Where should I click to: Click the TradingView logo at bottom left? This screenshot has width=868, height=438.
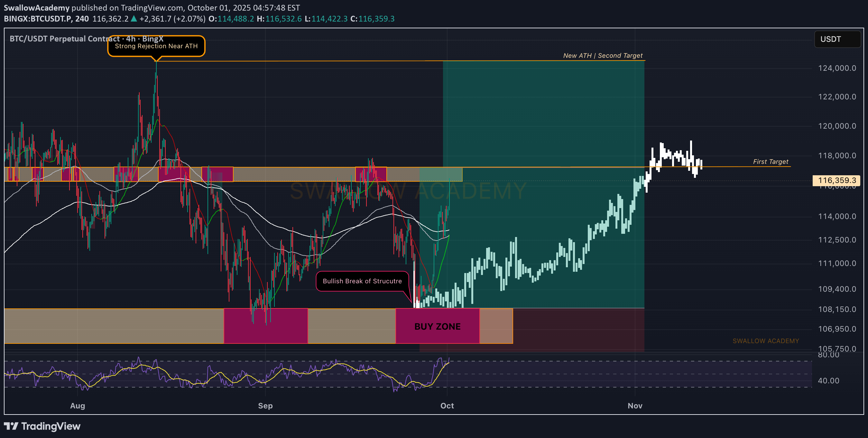(42, 426)
